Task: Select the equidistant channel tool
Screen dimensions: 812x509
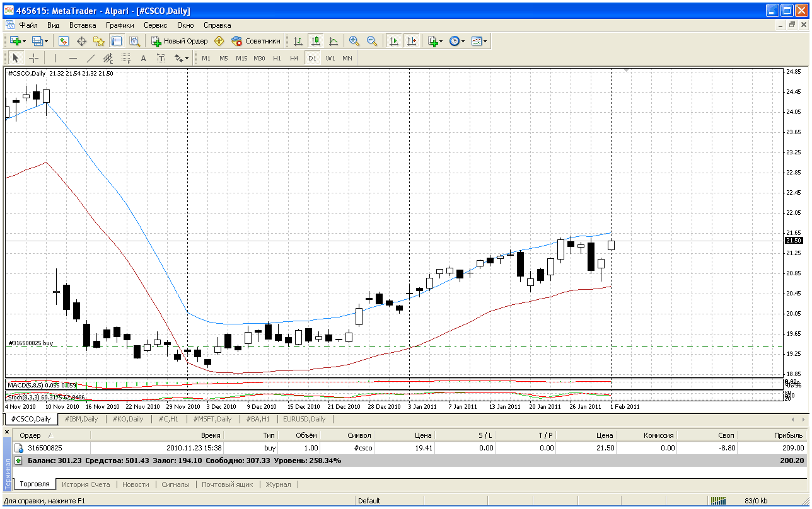Action: pos(108,58)
